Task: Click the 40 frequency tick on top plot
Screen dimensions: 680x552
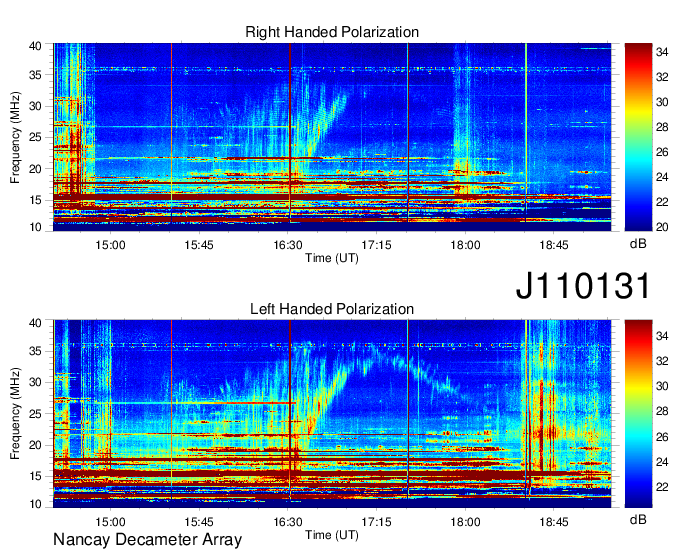Action: (x=36, y=46)
